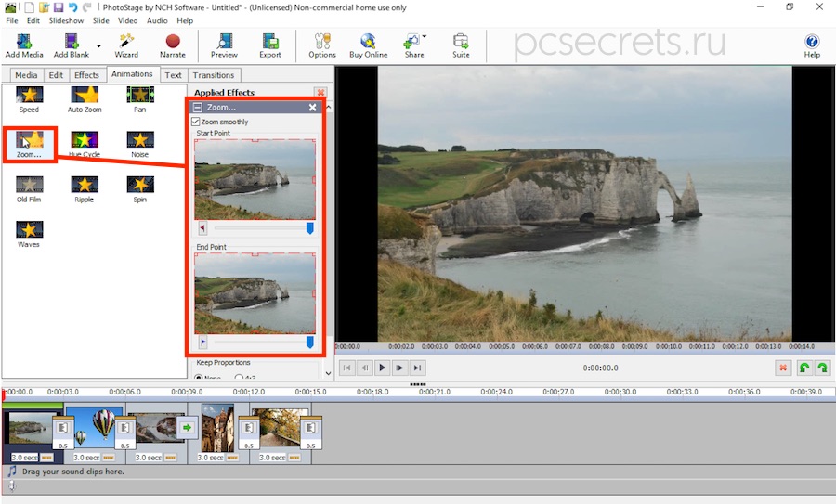Adjust the Start Point zoom slider handle
This screenshot has width=836, height=504.
pos(309,228)
